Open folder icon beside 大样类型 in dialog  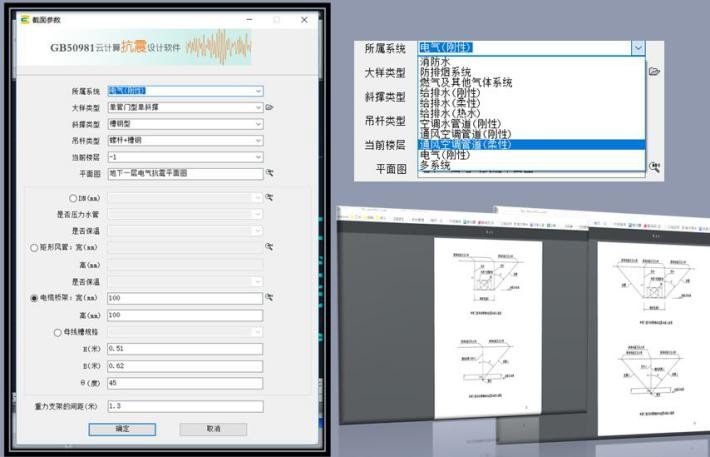click(269, 107)
